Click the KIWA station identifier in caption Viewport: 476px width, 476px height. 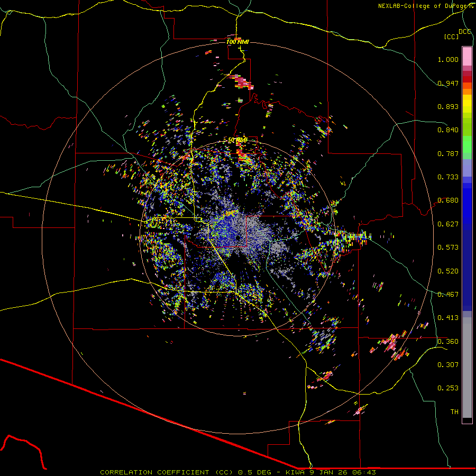coord(296,472)
